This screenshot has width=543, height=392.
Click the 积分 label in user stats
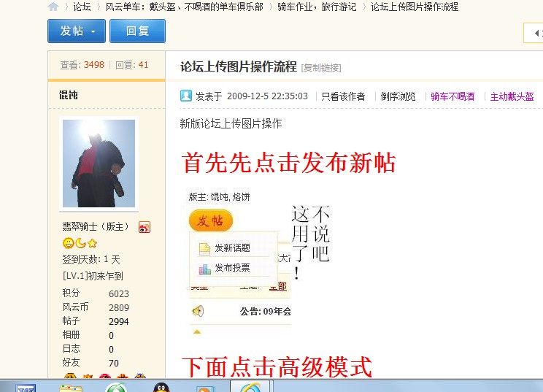click(x=71, y=293)
